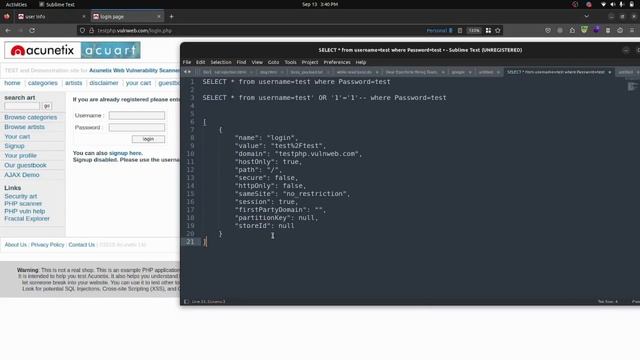Open the Sublime Text File menu
This screenshot has height=360, width=640.
pyautogui.click(x=187, y=62)
